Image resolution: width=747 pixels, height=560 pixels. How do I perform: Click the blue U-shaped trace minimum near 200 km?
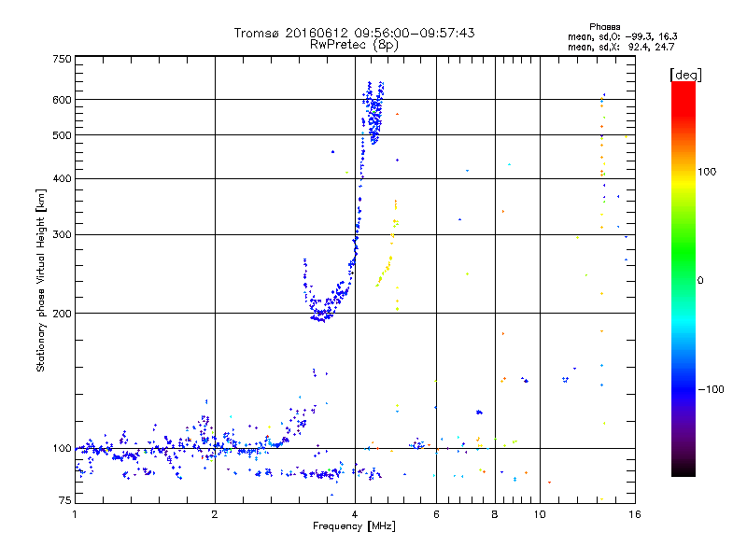322,315
